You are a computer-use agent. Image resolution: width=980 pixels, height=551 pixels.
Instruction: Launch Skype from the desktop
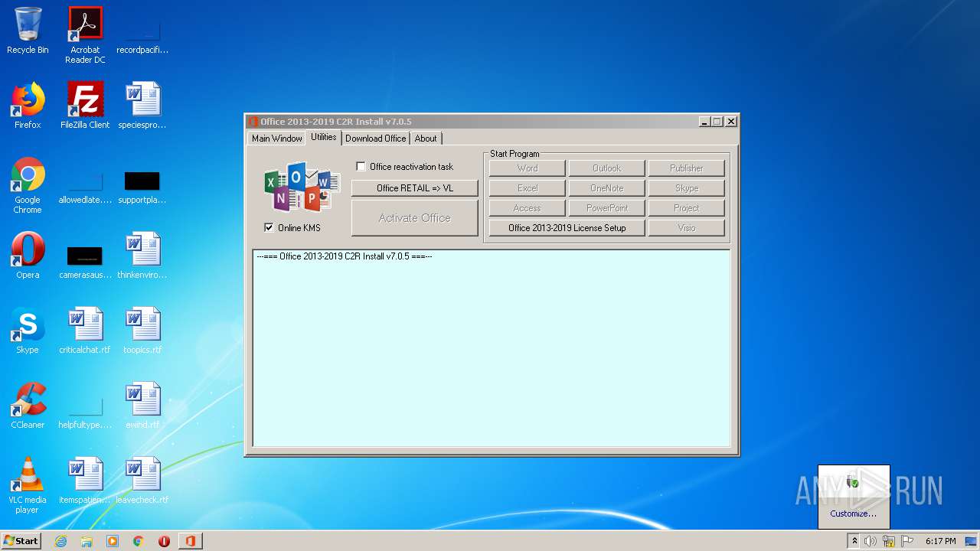click(x=28, y=331)
